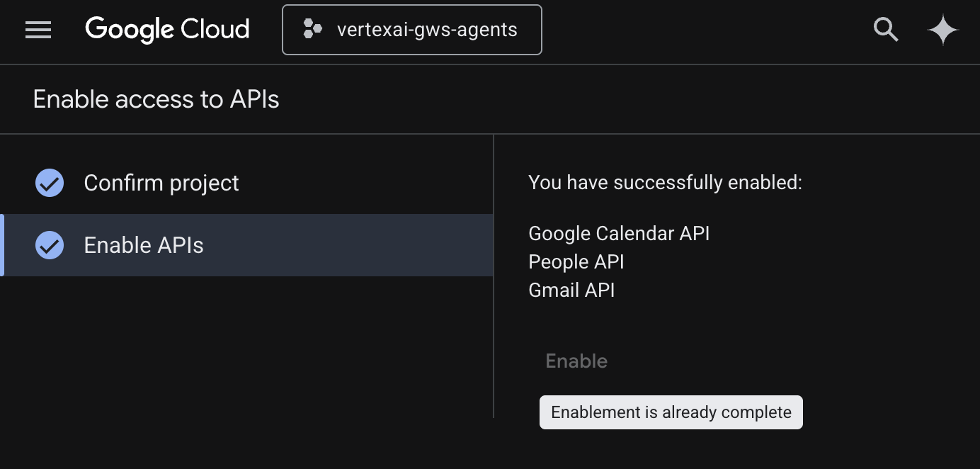Click the 'Enable access to APIs' heading
Image resolution: width=980 pixels, height=469 pixels.
click(156, 99)
